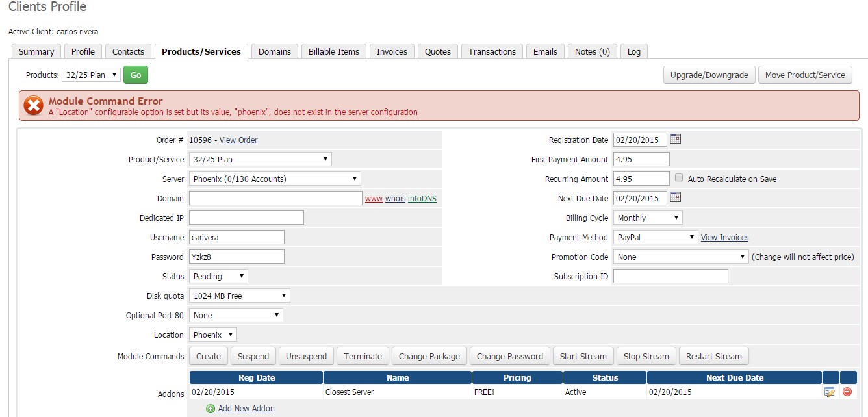Focus the Domain text field
868x417 pixels.
tap(275, 198)
